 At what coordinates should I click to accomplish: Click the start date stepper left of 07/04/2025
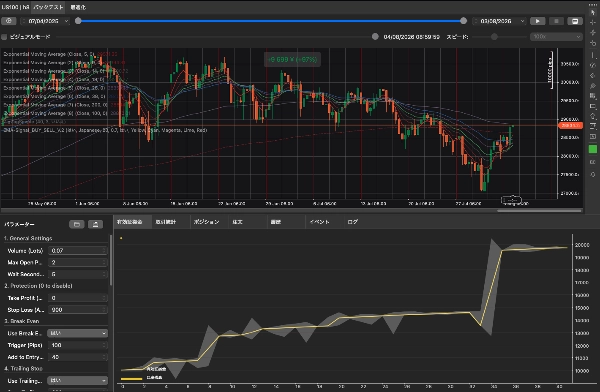23,21
